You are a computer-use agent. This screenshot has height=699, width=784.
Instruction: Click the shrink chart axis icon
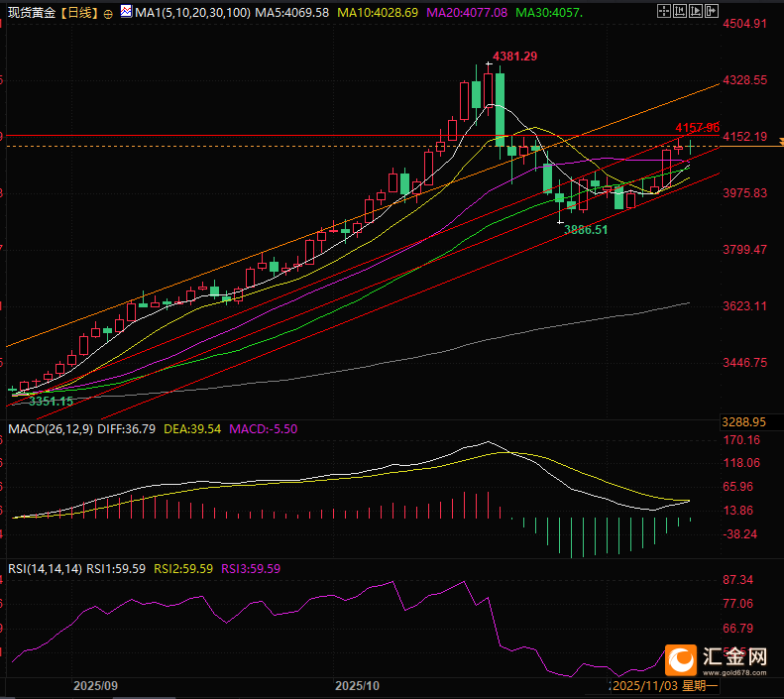(x=680, y=11)
